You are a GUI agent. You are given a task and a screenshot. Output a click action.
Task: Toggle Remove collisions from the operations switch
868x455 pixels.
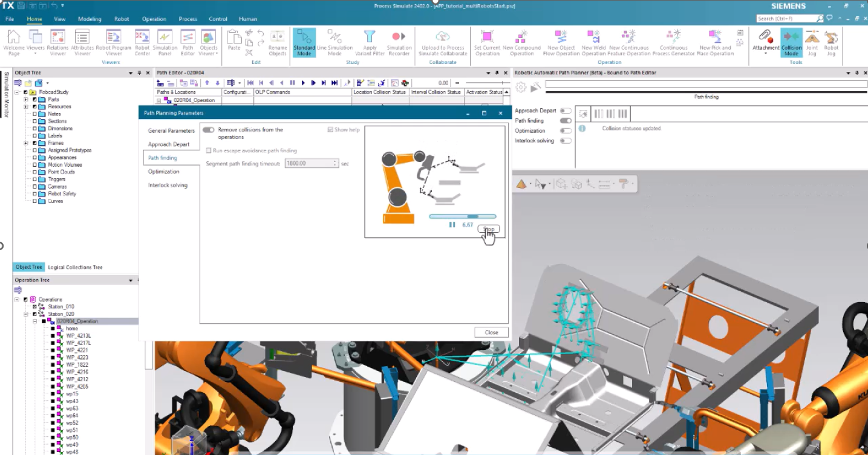coord(209,130)
